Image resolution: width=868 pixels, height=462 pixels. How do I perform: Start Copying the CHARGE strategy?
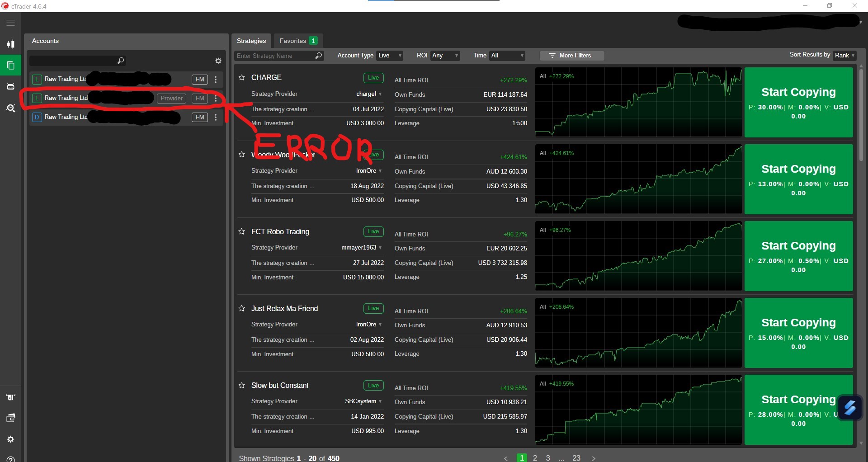point(798,103)
